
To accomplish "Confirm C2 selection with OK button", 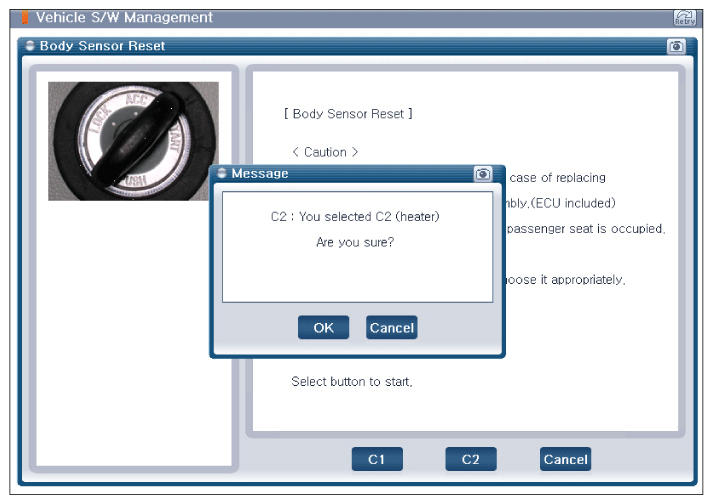I will pyautogui.click(x=323, y=328).
